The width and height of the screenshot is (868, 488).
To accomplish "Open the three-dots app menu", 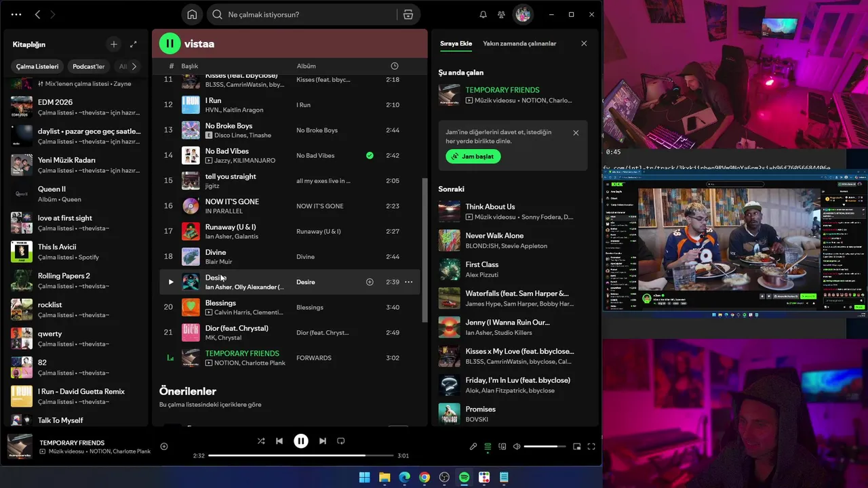I will pos(16,14).
